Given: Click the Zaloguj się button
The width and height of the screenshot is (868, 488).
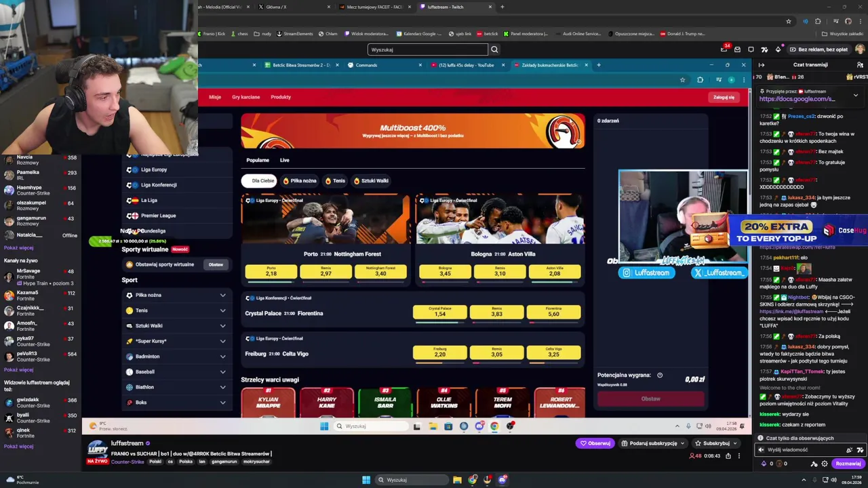Looking at the screenshot, I should 724,97.
